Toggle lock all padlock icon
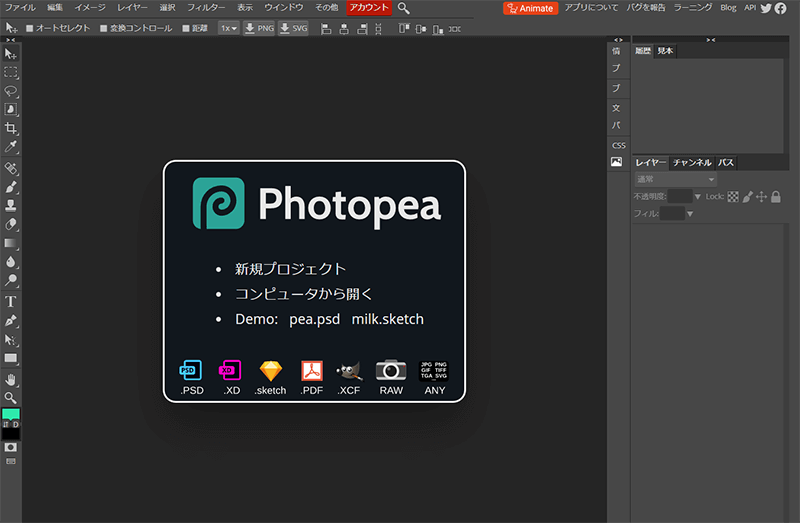This screenshot has height=523, width=800. pos(776,197)
